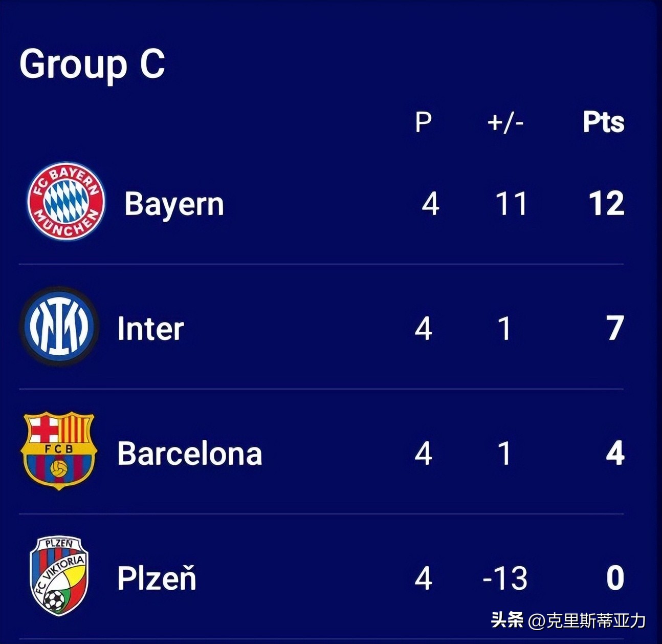This screenshot has height=644, width=662.
Task: Click Plzeň's 0 points value
Action: coord(615,578)
